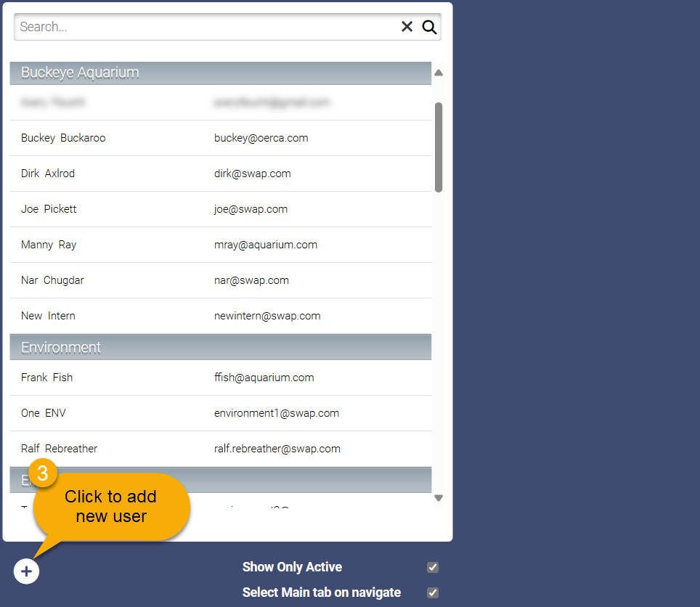Click email ffish@aquarium.com
The width and height of the screenshot is (700, 607).
point(264,378)
